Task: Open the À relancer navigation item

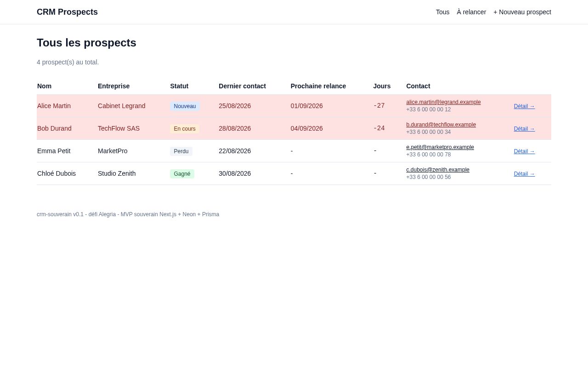Action: 471,12
